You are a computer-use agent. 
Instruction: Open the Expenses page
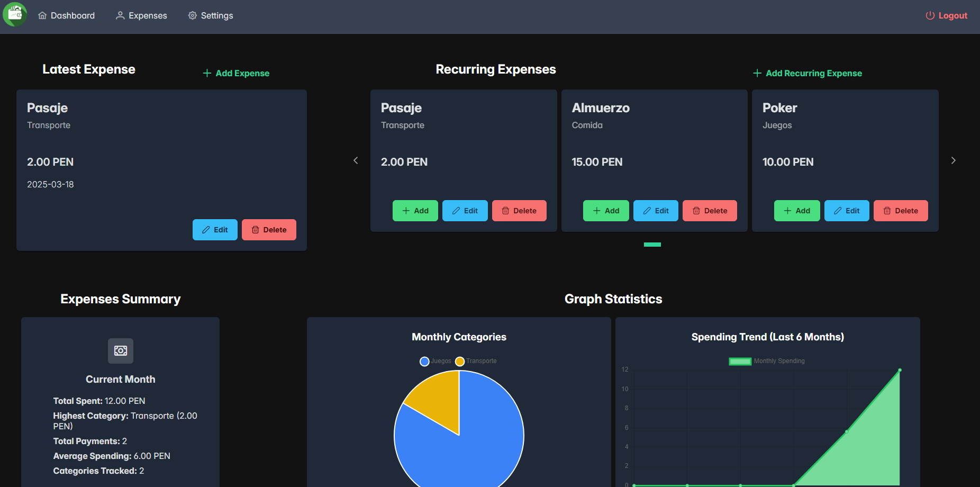tap(147, 15)
